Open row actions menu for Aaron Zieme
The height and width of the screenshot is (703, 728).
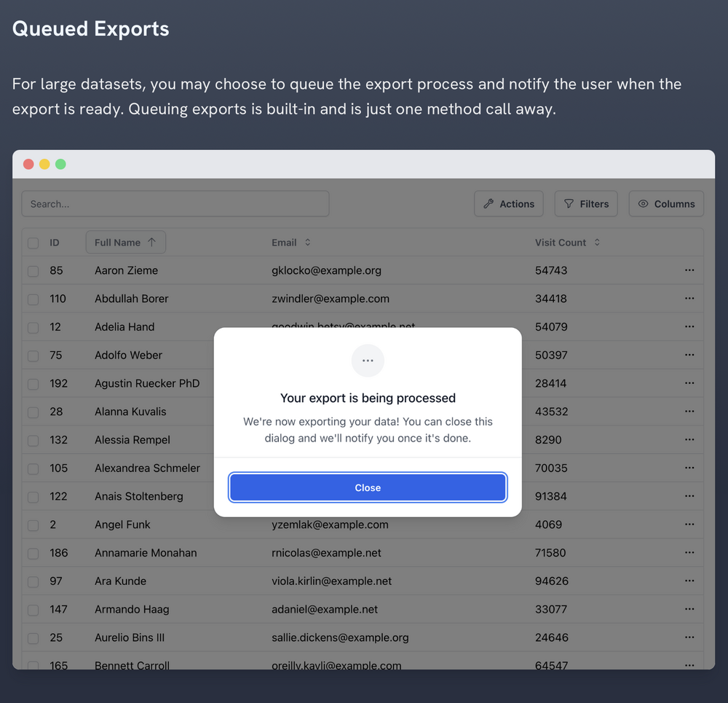689,270
